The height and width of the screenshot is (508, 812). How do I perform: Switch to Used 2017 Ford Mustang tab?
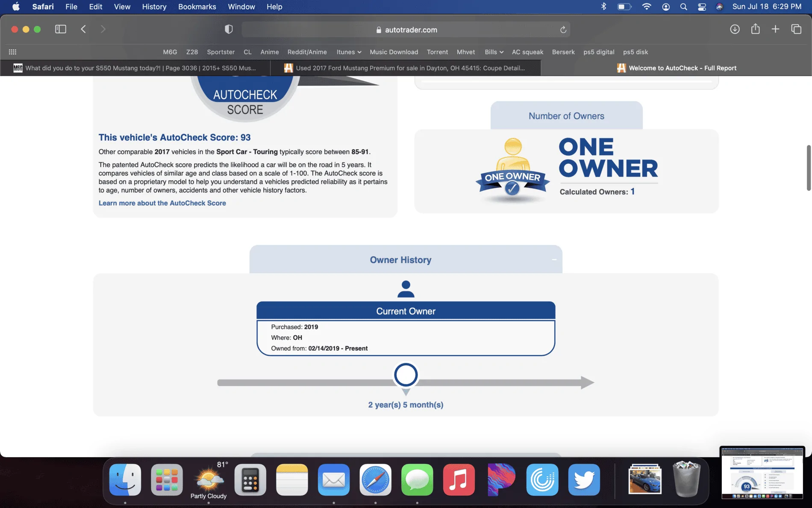406,68
